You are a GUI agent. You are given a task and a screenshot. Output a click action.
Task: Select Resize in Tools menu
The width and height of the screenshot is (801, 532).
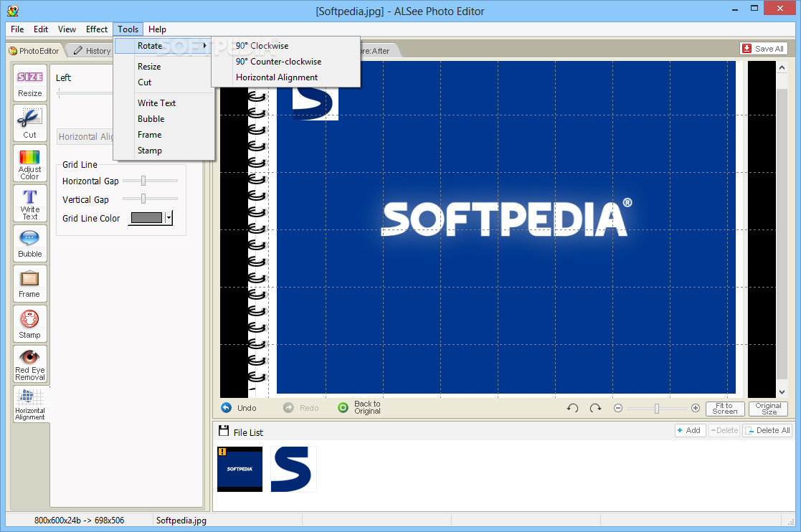click(163, 67)
